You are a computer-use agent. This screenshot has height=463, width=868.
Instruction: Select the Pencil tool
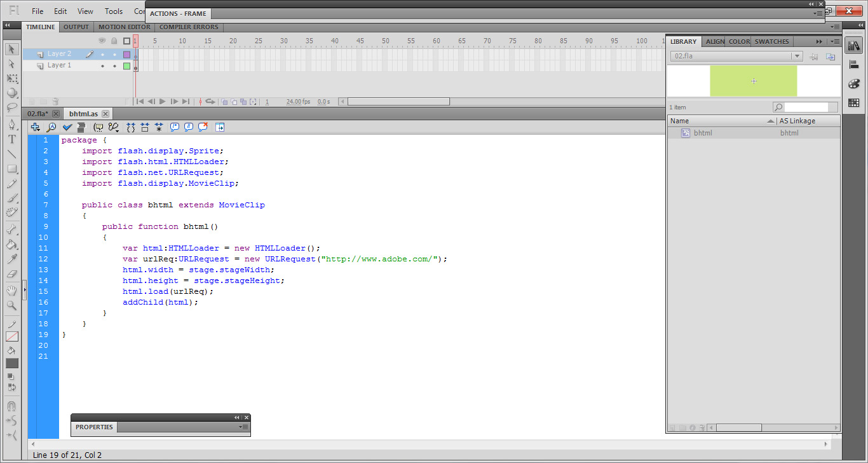click(x=11, y=184)
